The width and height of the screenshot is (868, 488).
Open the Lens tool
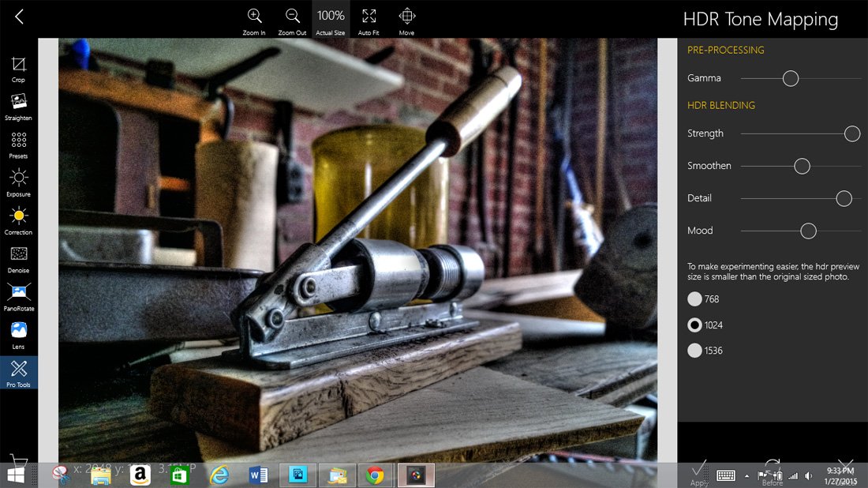coord(18,336)
